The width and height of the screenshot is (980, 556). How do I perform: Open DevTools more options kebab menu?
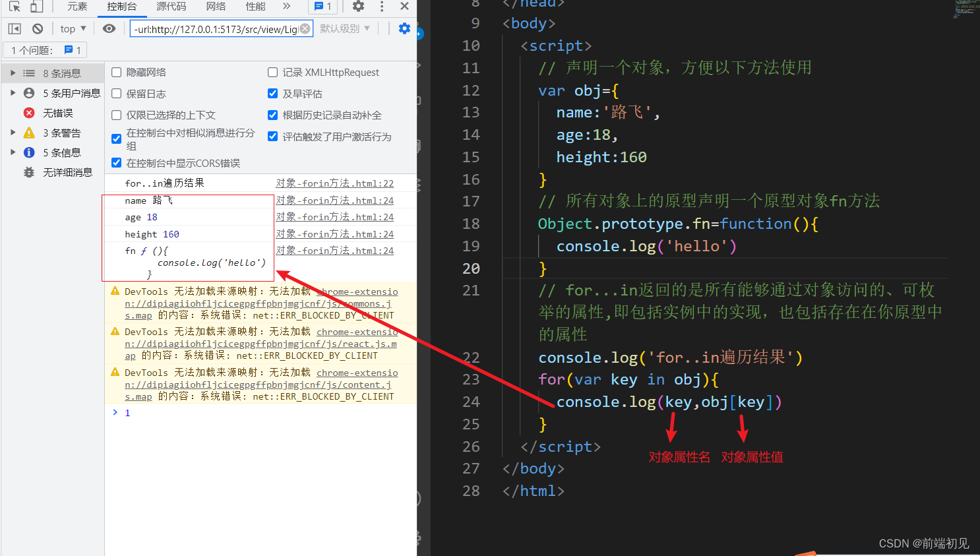click(x=382, y=6)
